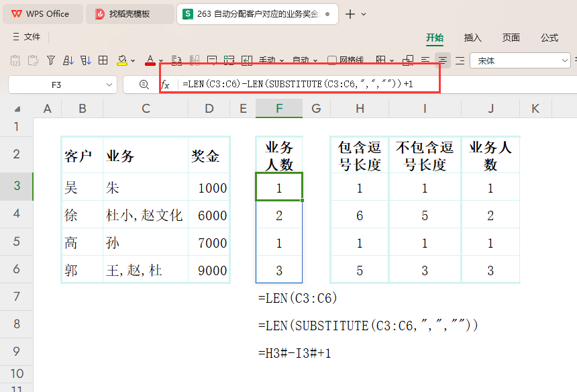Open the WPS Office home tab
Viewport: 577px width, 392px height.
43,14
